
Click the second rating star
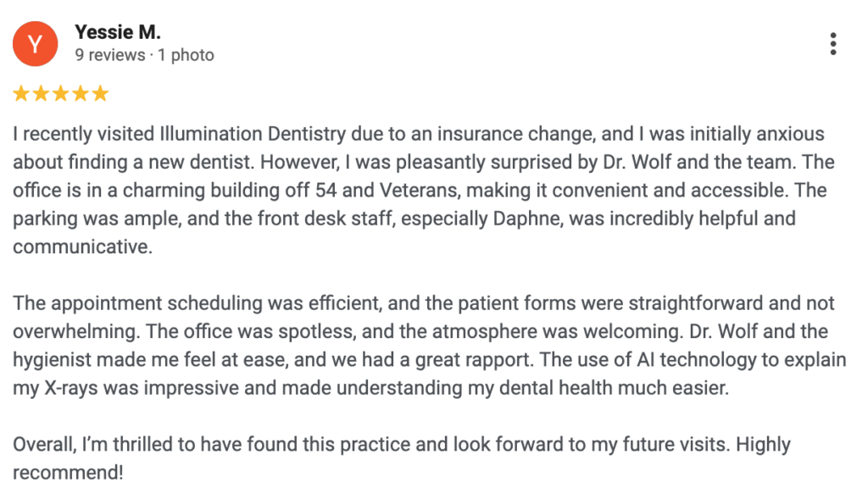click(x=41, y=93)
